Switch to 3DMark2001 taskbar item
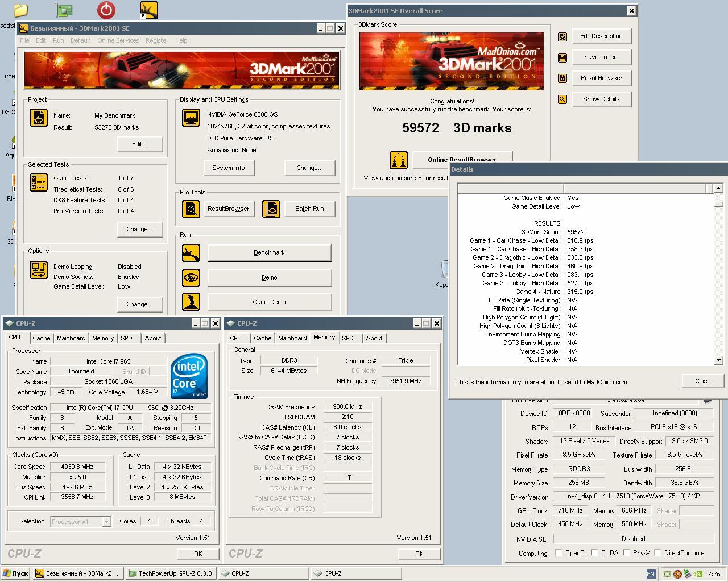This screenshot has height=582, width=728. coord(78,573)
